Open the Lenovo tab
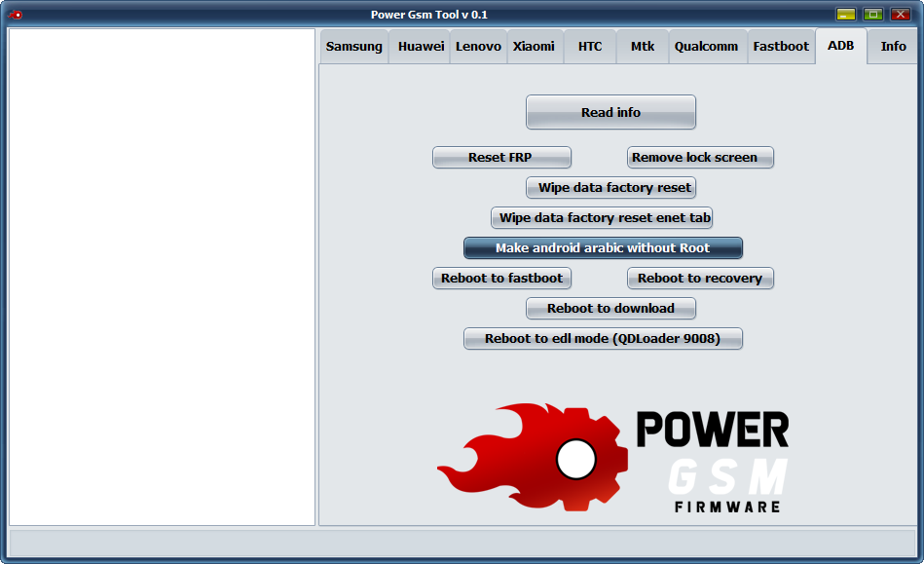924x564 pixels. (478, 46)
